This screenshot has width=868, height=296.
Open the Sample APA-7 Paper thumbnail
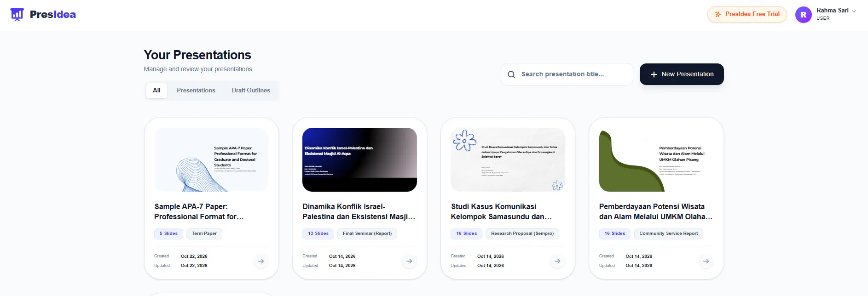pos(211,159)
